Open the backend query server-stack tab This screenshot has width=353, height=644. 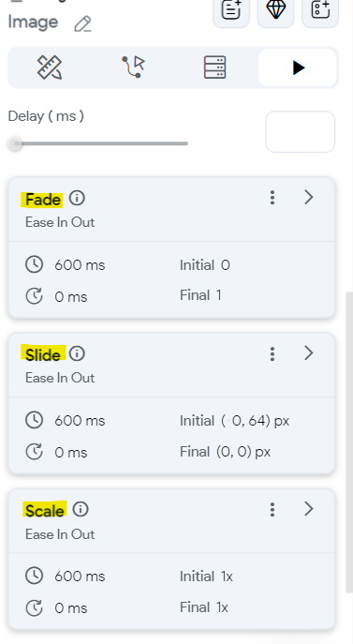(215, 67)
